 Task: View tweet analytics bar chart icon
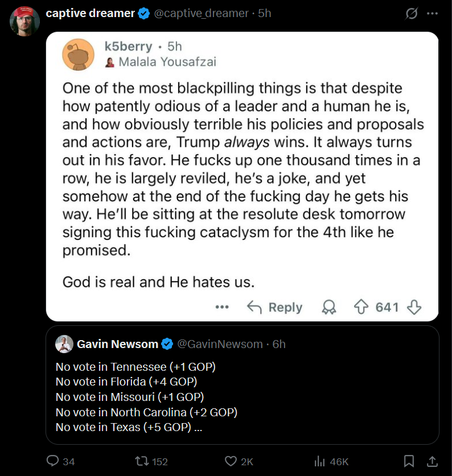[x=319, y=461]
